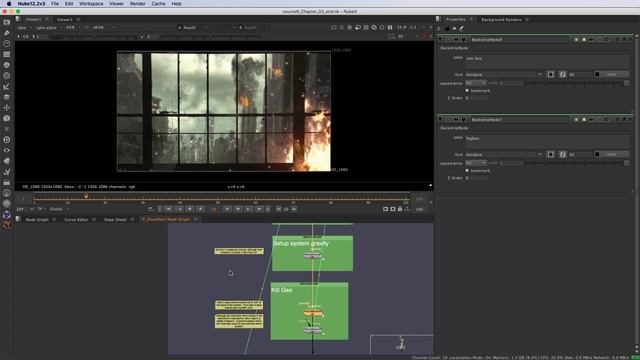Switch to the Background Renders tab

pos(501,20)
